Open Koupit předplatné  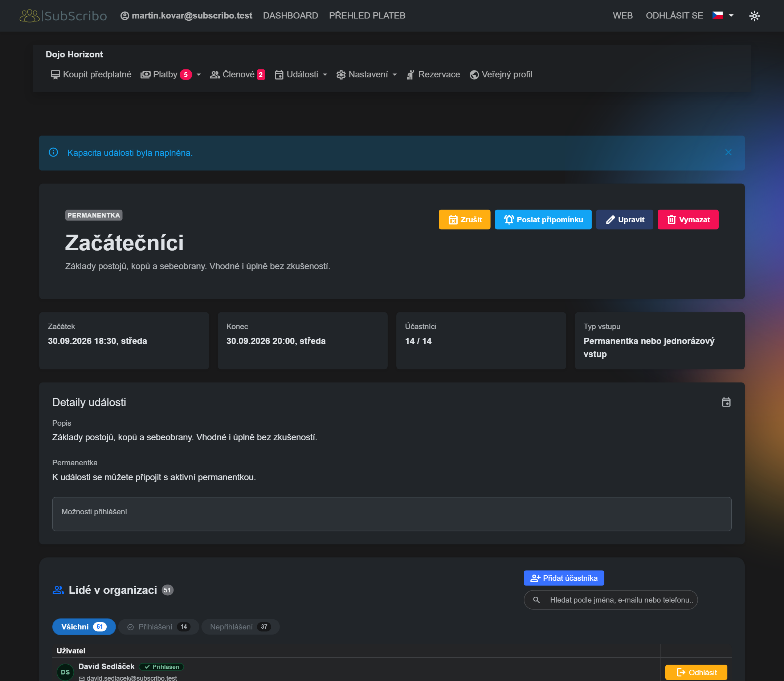click(x=91, y=74)
